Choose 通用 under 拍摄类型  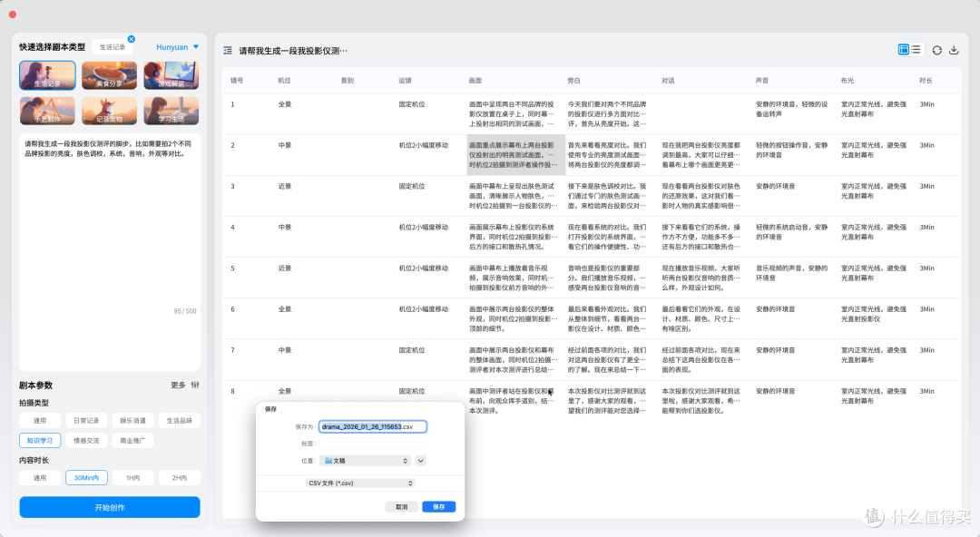point(40,421)
